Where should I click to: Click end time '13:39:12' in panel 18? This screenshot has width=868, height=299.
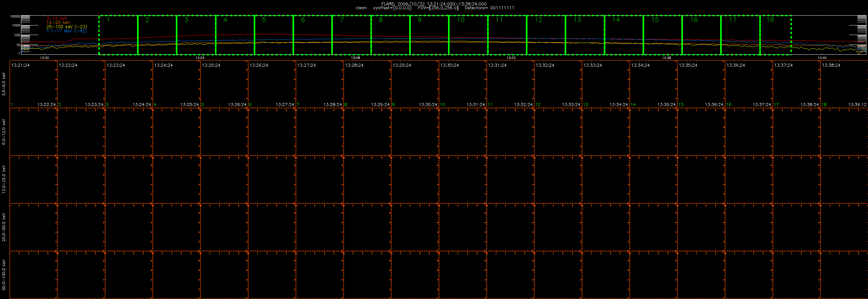tap(857, 105)
